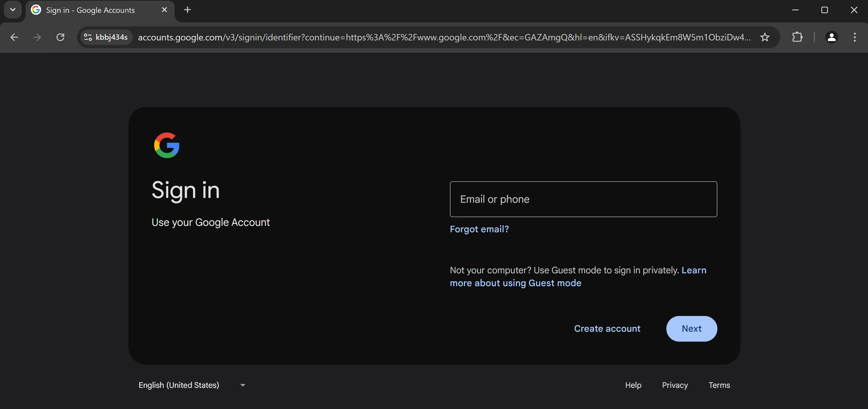Open Chrome's three-dot menu
Screen dimensions: 868x409
click(x=855, y=37)
